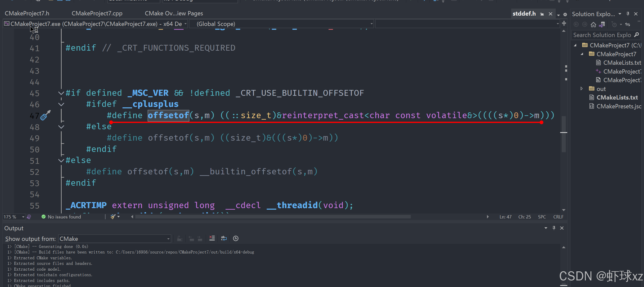Image resolution: width=644 pixels, height=287 pixels.
Task: Click the Search Solution Explorer field
Action: pyautogui.click(x=602, y=35)
